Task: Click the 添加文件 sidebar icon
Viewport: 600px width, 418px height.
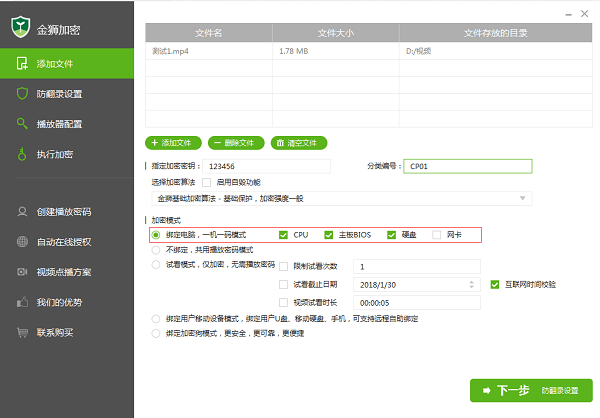Action: tap(22, 64)
